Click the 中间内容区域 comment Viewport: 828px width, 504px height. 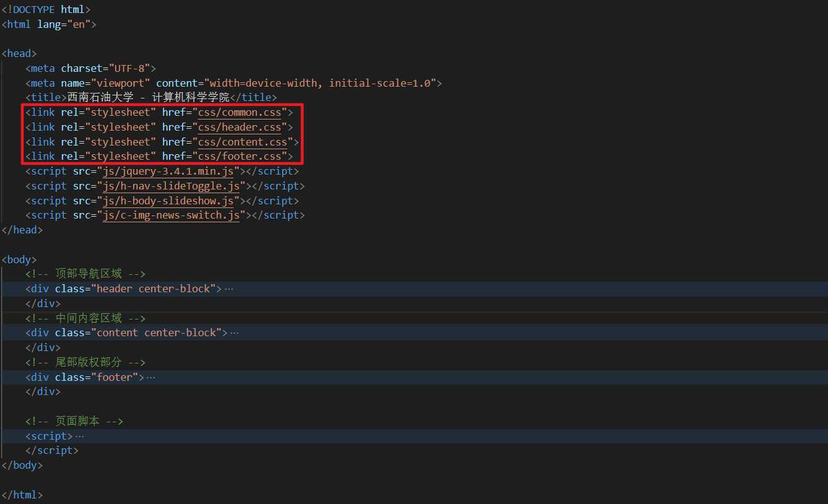tap(85, 318)
